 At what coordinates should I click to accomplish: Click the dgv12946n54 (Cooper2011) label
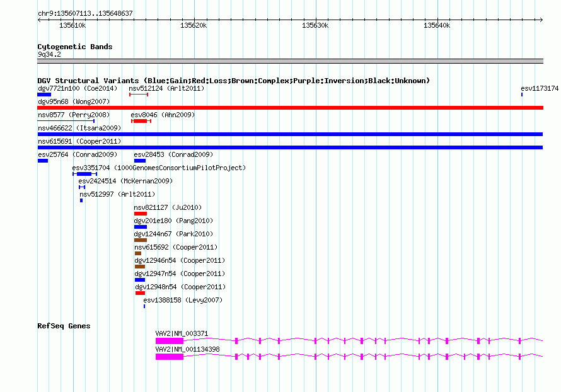coord(180,260)
